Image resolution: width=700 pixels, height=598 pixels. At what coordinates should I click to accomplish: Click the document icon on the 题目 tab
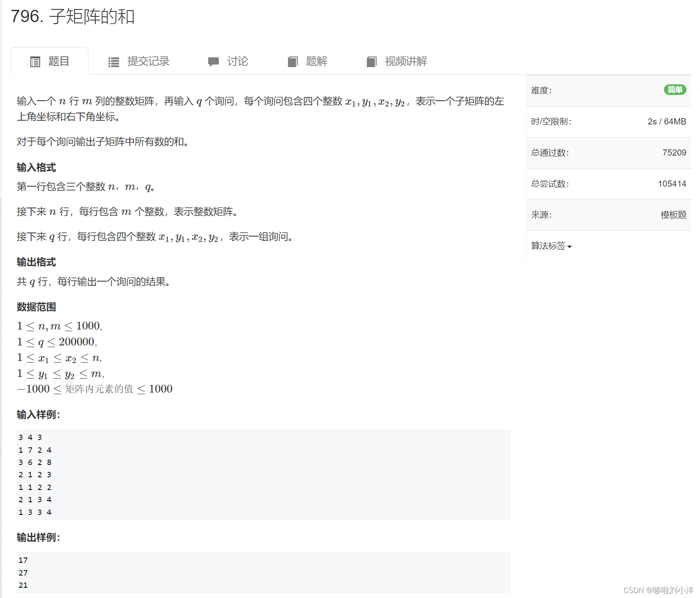[x=35, y=61]
